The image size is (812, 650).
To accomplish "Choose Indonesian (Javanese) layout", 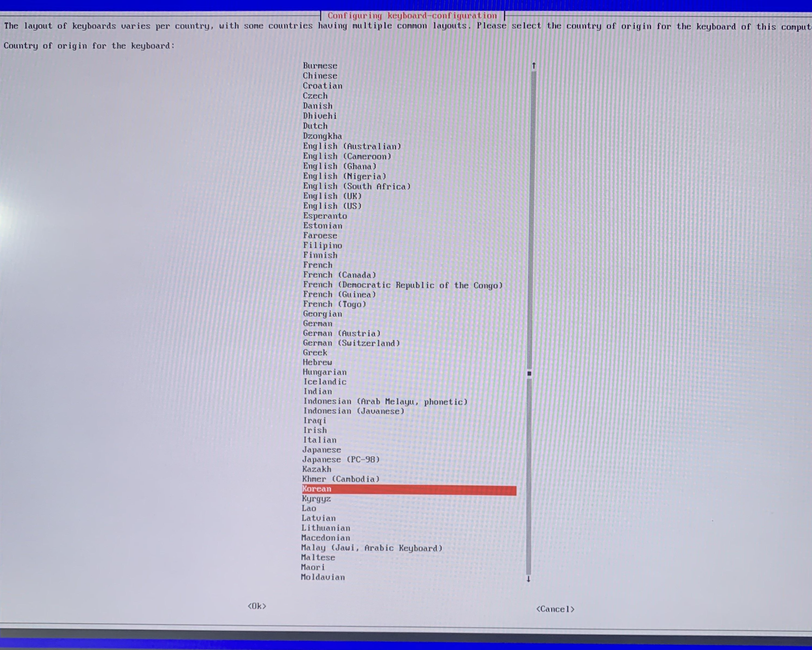I will [x=353, y=411].
